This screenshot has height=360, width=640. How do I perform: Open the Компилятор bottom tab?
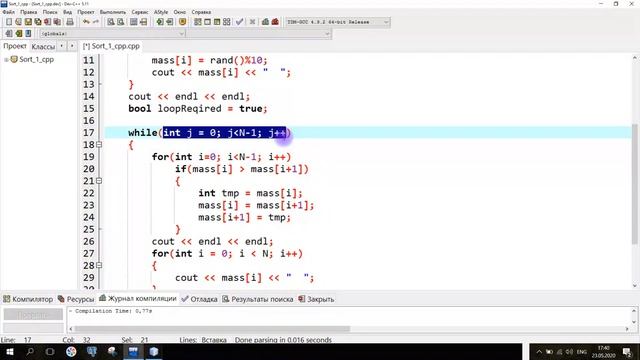pos(28,299)
